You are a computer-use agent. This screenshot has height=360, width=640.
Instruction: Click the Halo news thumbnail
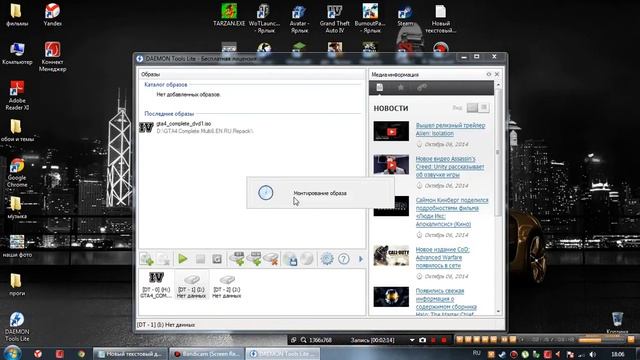[391, 297]
